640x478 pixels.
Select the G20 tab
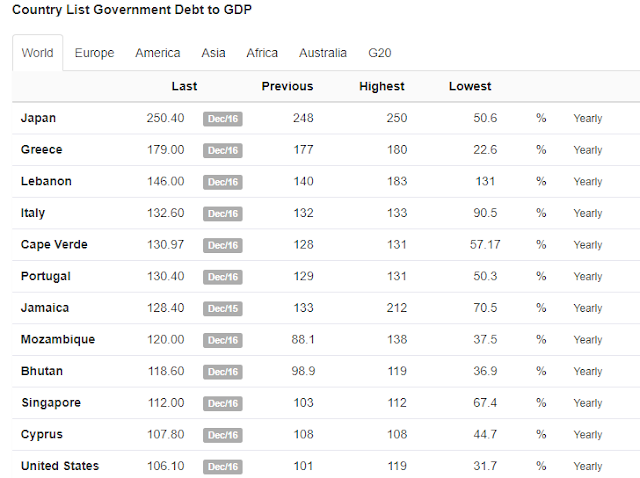[380, 53]
